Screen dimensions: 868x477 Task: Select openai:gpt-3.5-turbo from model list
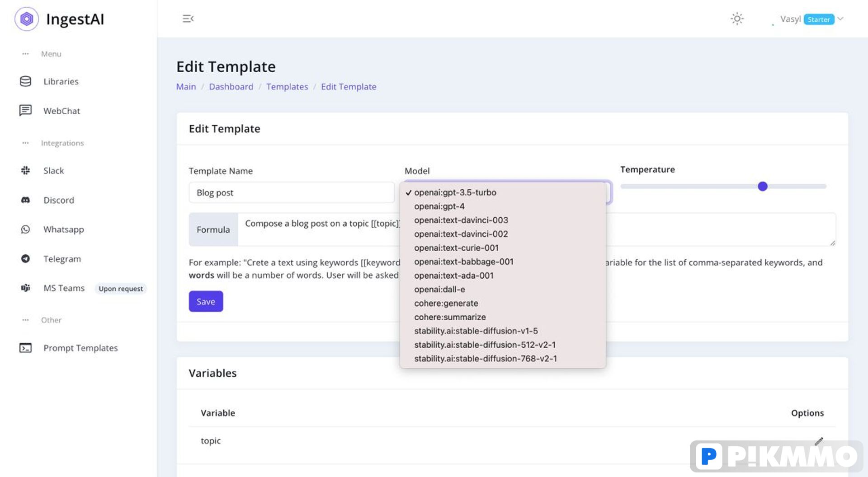pos(503,192)
